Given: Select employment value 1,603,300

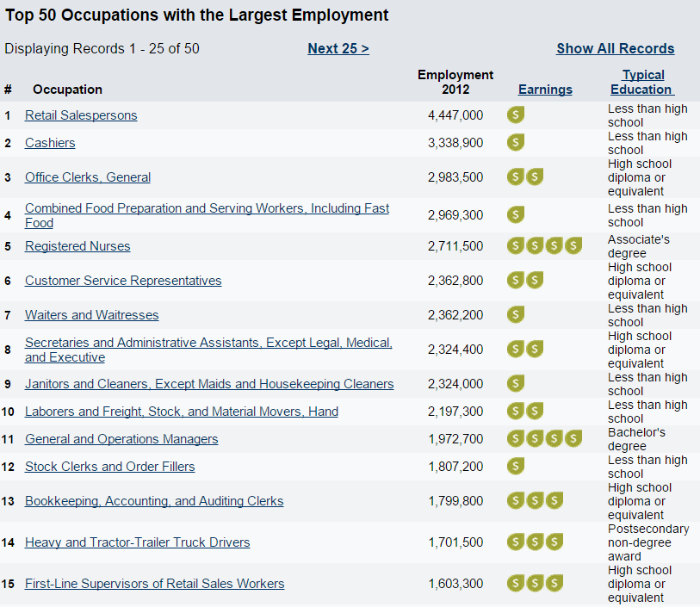Looking at the screenshot, I should [455, 584].
